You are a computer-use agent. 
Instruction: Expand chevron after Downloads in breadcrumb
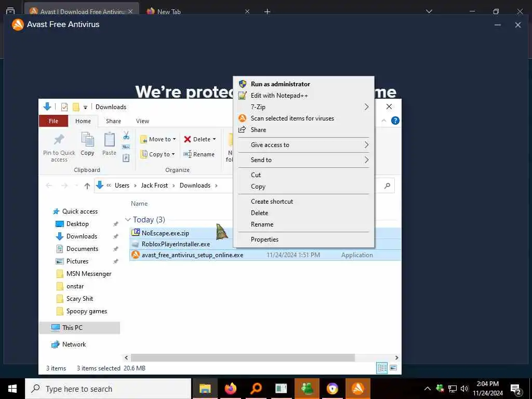(216, 185)
